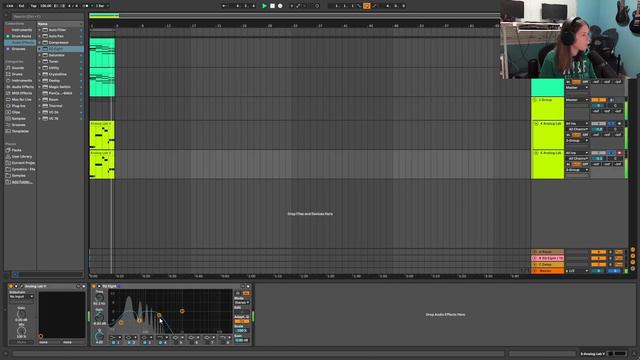Click the EQ Eight Q knob
This screenshot has width=640, height=360.
click(99, 336)
